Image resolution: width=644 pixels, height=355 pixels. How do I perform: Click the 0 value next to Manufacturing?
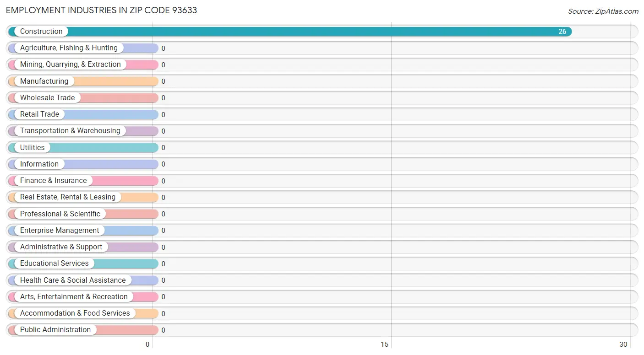163,81
